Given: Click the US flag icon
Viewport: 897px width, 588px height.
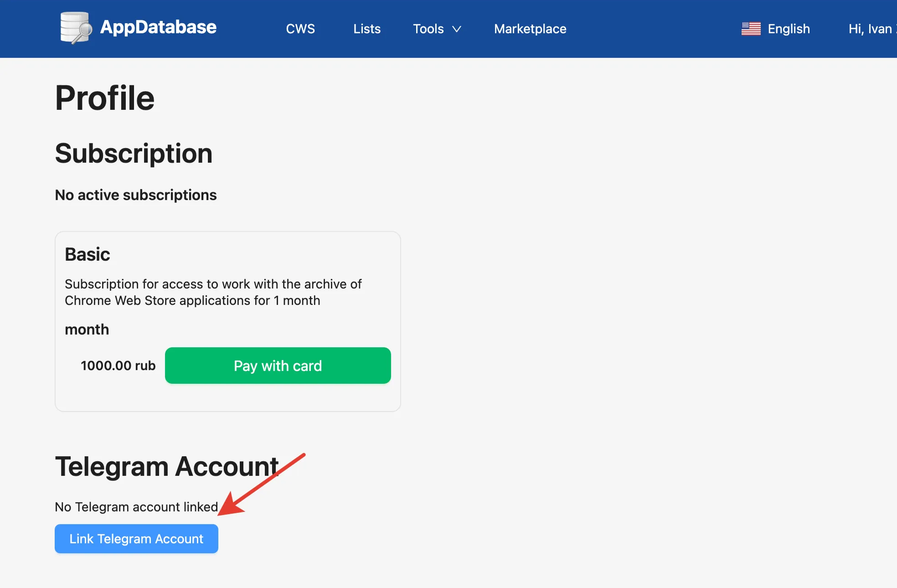Looking at the screenshot, I should click(751, 29).
